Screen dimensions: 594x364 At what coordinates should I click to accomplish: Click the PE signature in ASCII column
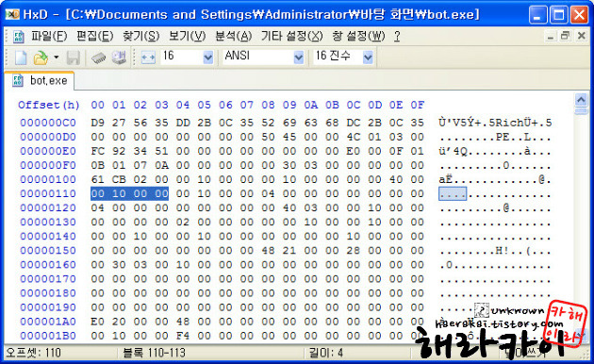(503, 137)
